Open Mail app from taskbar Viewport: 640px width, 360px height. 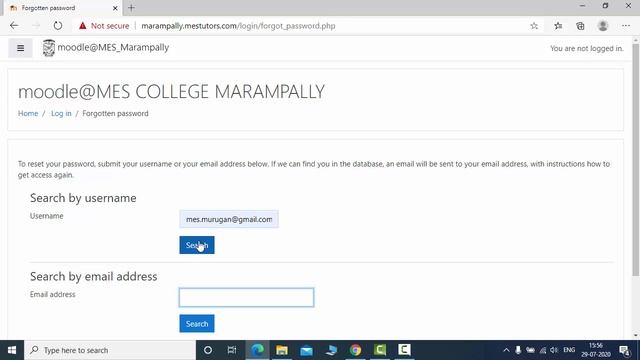click(306, 350)
